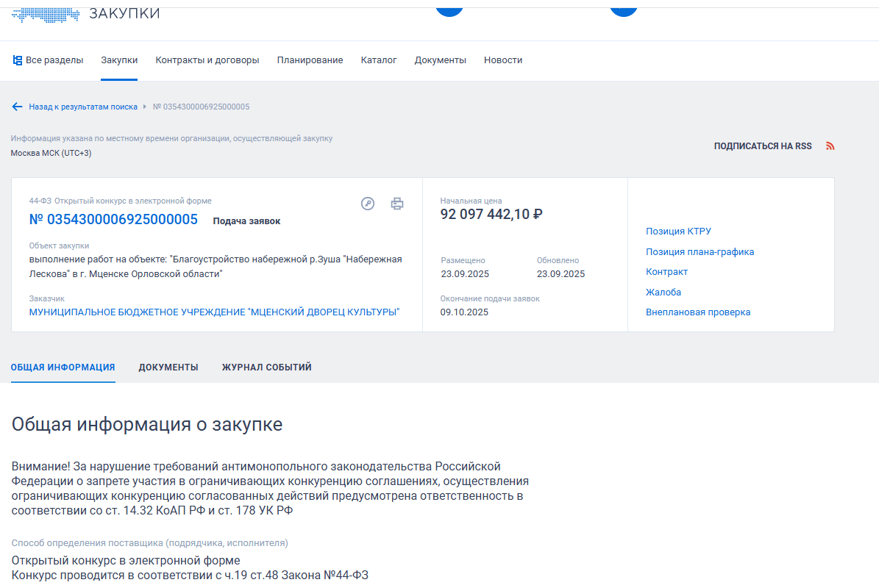Go to Планирование section
Screen dimensions: 879x588
(x=310, y=60)
